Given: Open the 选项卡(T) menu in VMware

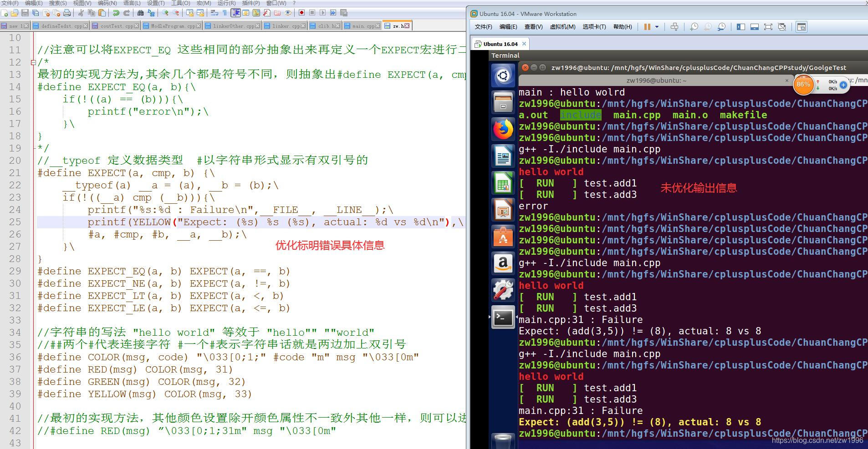Looking at the screenshot, I should [x=594, y=27].
